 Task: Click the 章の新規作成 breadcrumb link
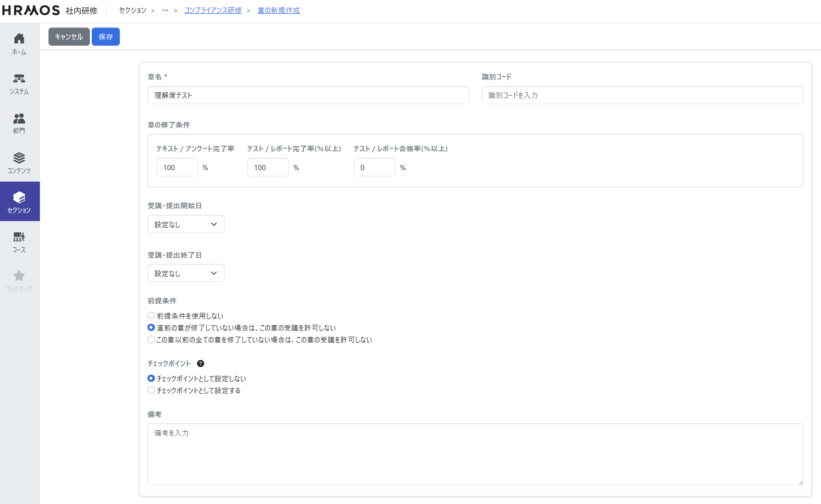[279, 10]
